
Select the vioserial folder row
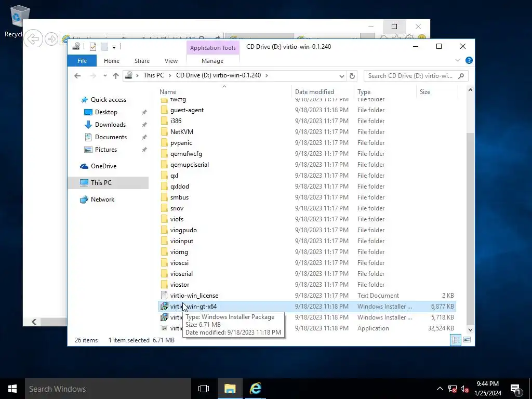point(307,273)
